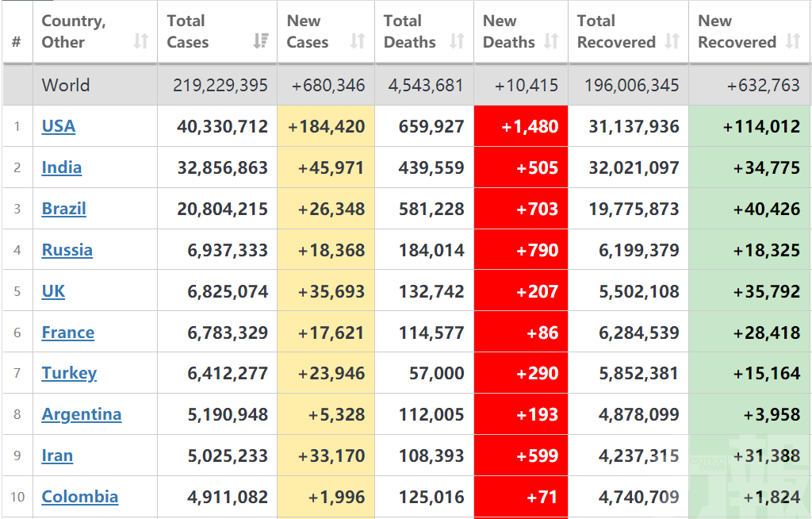Image resolution: width=812 pixels, height=519 pixels.
Task: Select Russia new deaths +790
Action: click(537, 251)
